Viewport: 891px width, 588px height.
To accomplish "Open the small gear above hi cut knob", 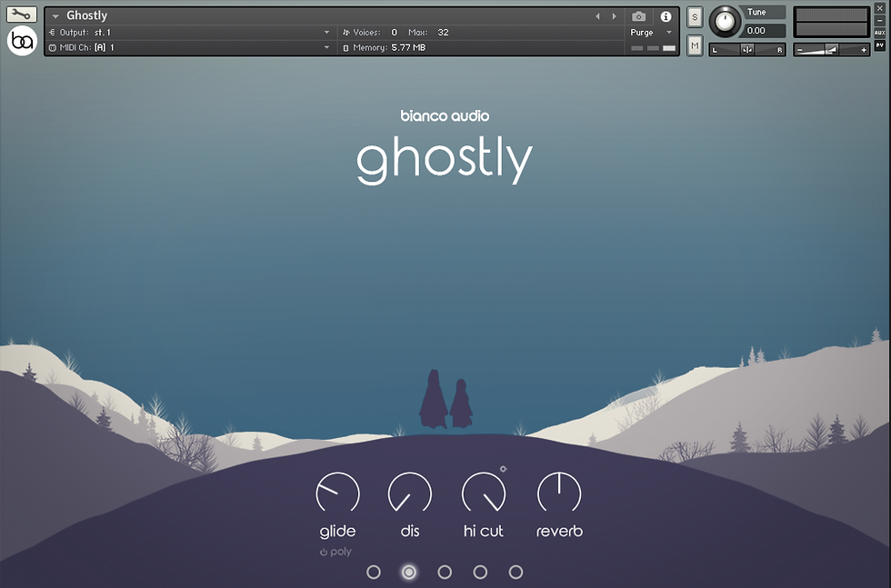I will pos(503,469).
